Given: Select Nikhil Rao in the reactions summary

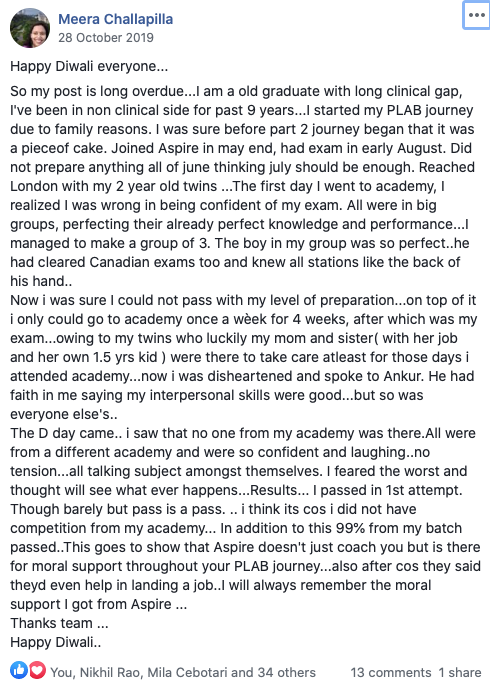Looking at the screenshot, I should point(110,672).
